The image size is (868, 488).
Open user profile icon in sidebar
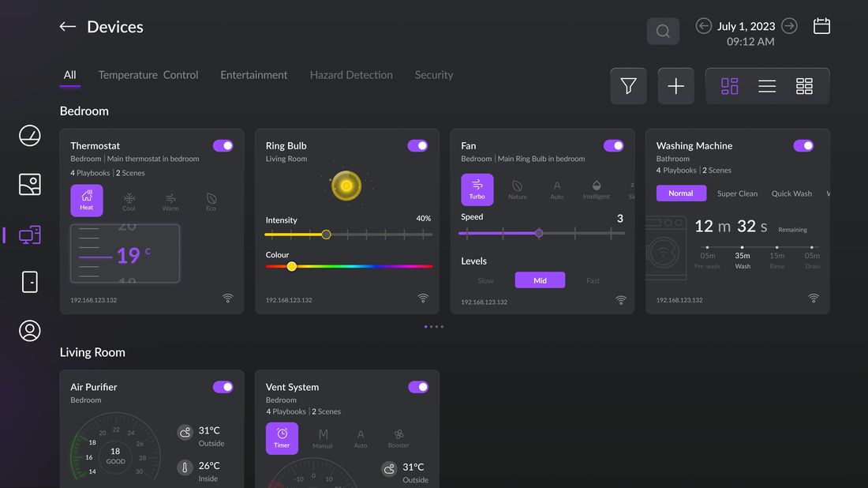(30, 331)
